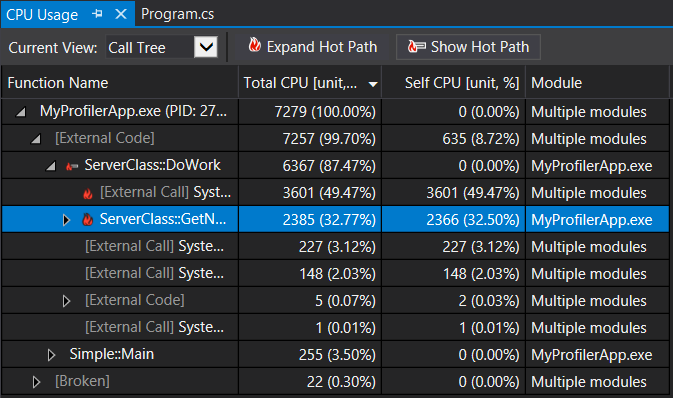Click the 255 (3.50%) total CPU cell
Image resolution: width=673 pixels, height=398 pixels.
pyautogui.click(x=310, y=355)
